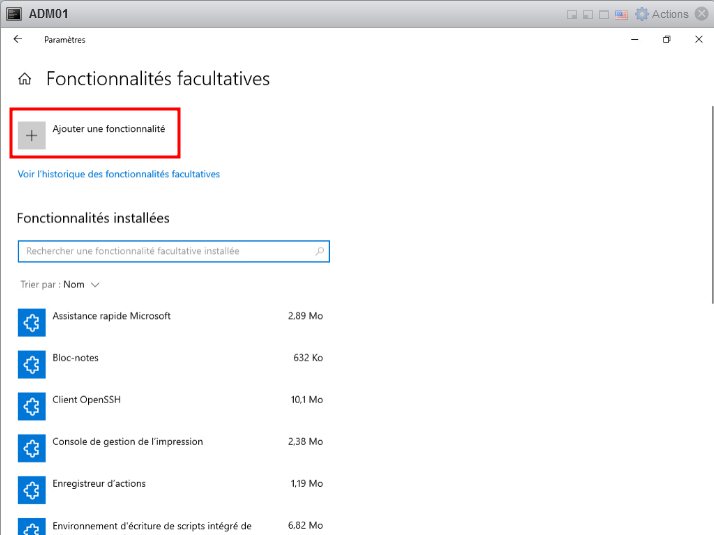Click the Enregistreur d'actions feature icon
This screenshot has width=714, height=535.
32,490
